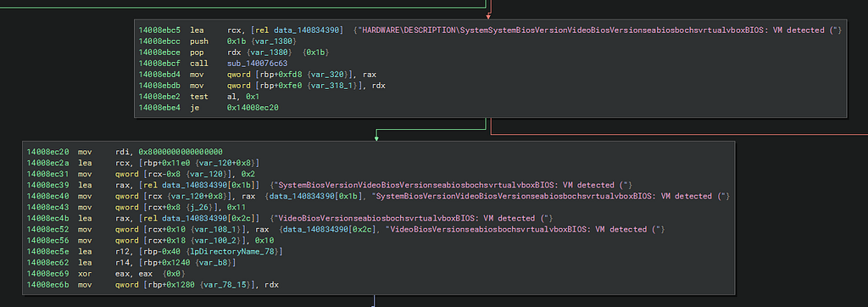This screenshot has height=307, width=868.
Task: Select the variable var_320
Action: 328,75
